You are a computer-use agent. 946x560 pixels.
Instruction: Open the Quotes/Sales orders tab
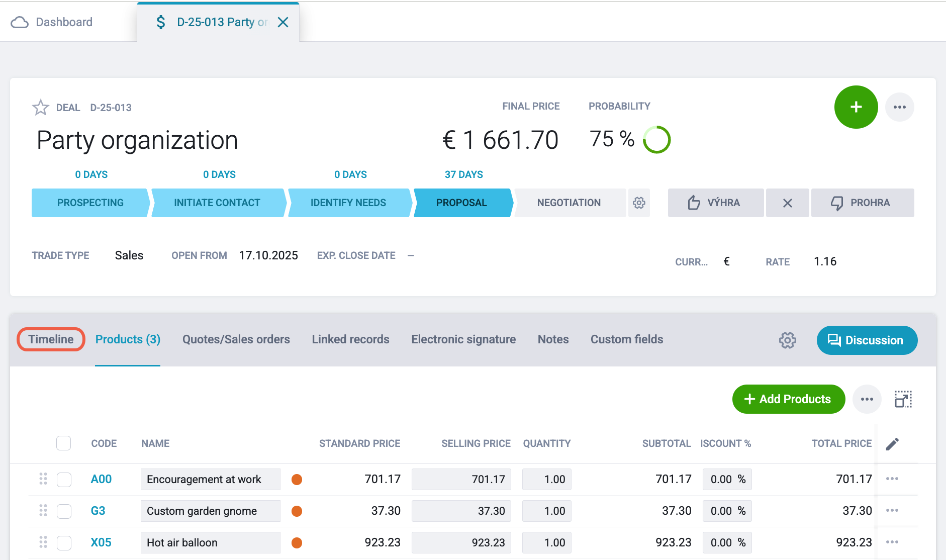236,339
